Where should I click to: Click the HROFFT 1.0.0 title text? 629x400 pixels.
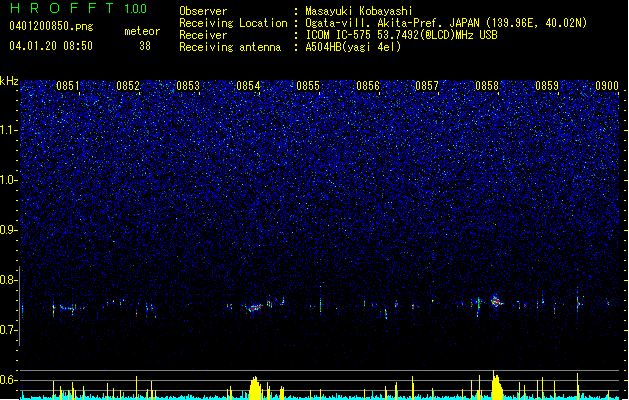pyautogui.click(x=79, y=8)
